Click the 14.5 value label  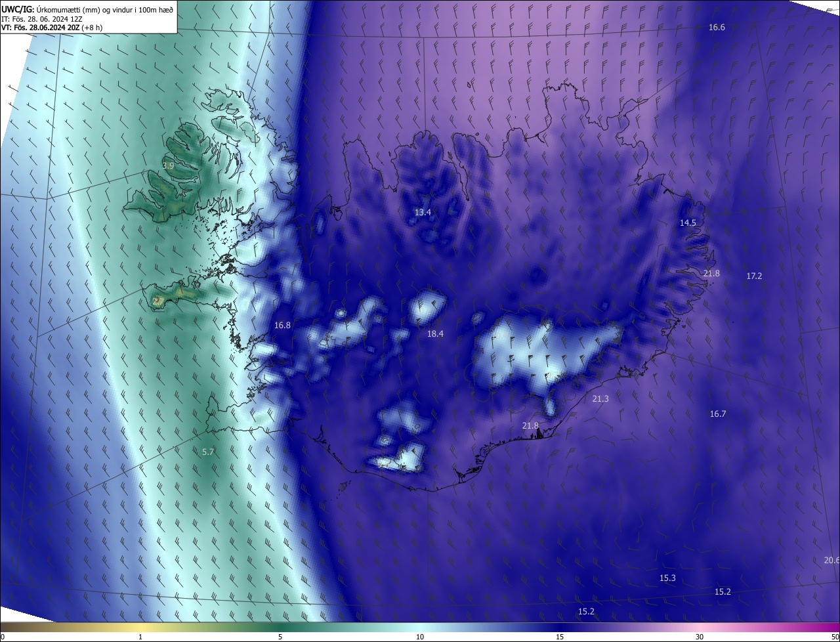point(688,223)
